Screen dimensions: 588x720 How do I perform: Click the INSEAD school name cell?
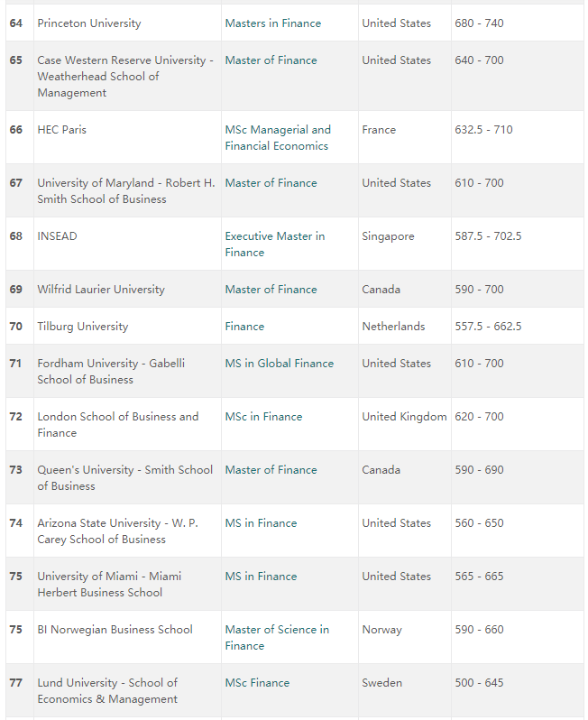[127, 244]
